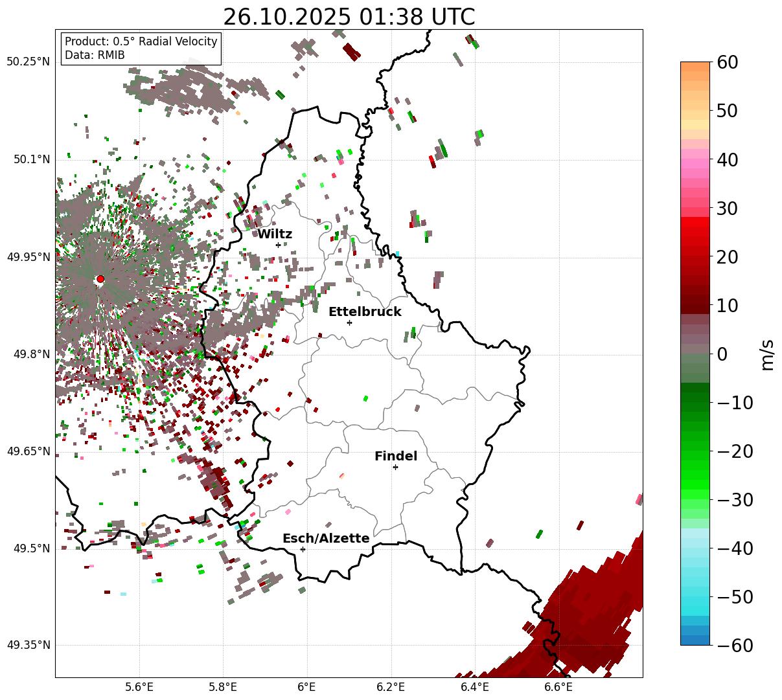The height and width of the screenshot is (700, 782).
Task: Click the 5.6°E longitude label
Action: click(139, 687)
